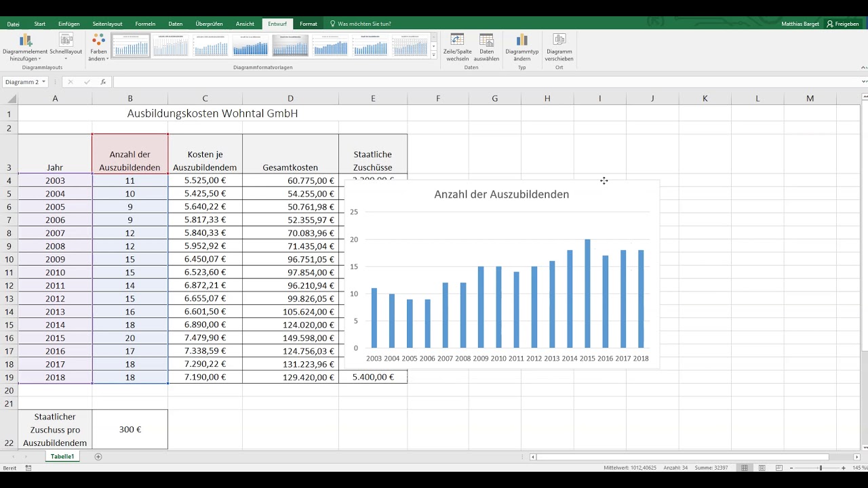Select cell with 149.598,00 €
Screen dimensions: 868x488
click(x=290, y=338)
